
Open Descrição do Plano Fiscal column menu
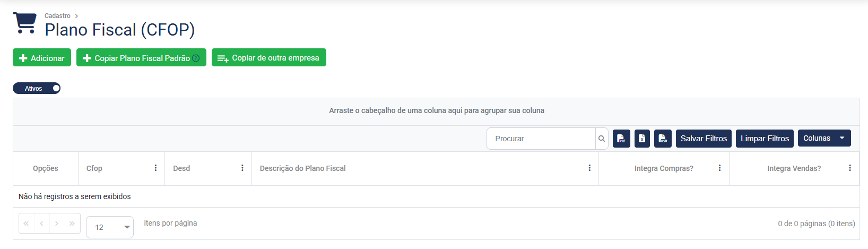(x=589, y=168)
